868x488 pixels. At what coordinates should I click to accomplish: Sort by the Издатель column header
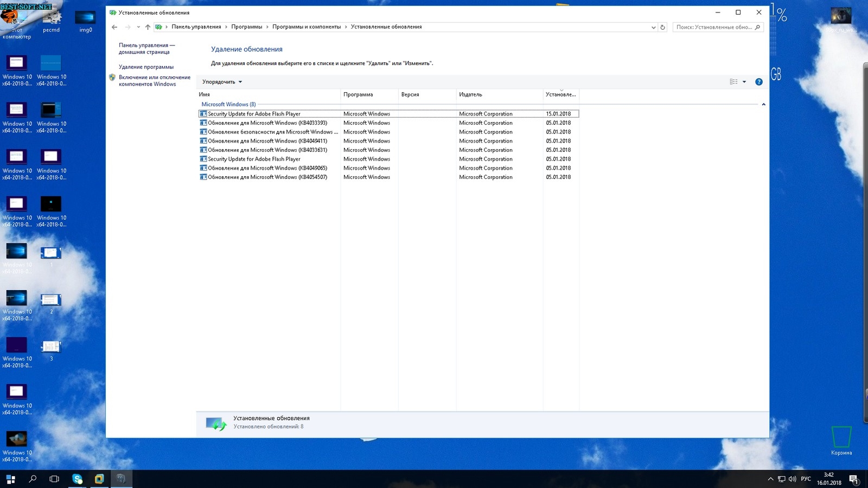pyautogui.click(x=470, y=94)
